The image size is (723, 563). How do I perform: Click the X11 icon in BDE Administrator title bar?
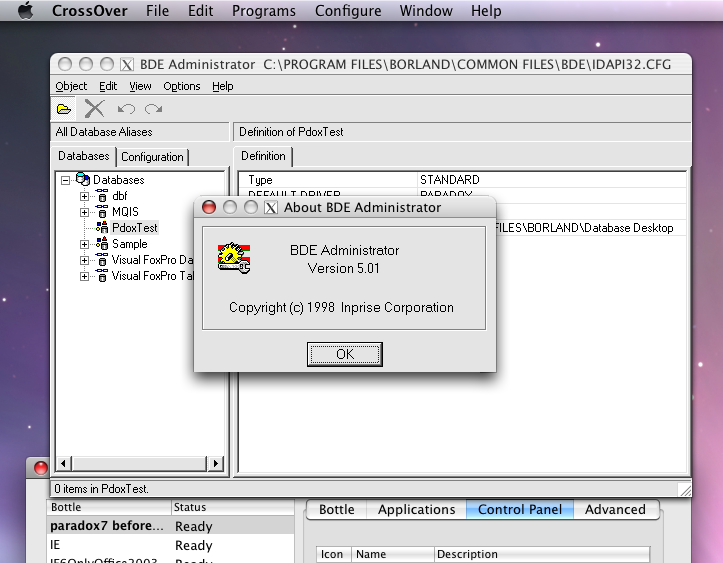[x=127, y=64]
